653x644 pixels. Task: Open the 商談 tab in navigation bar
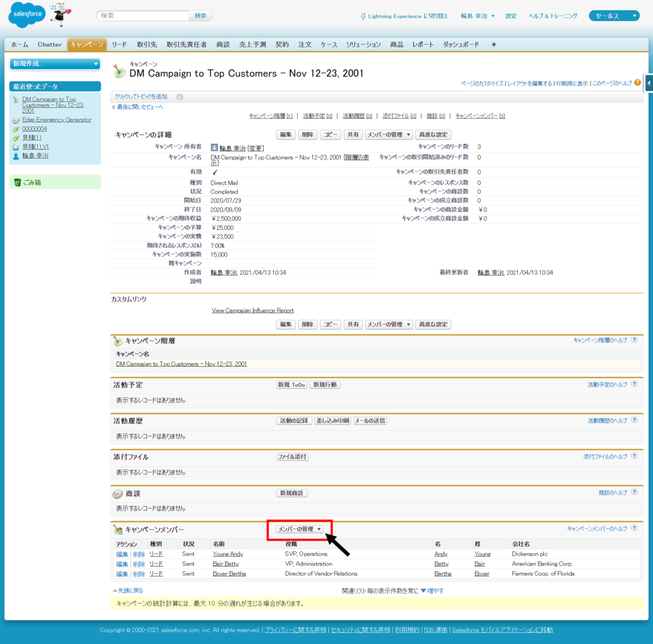[223, 45]
